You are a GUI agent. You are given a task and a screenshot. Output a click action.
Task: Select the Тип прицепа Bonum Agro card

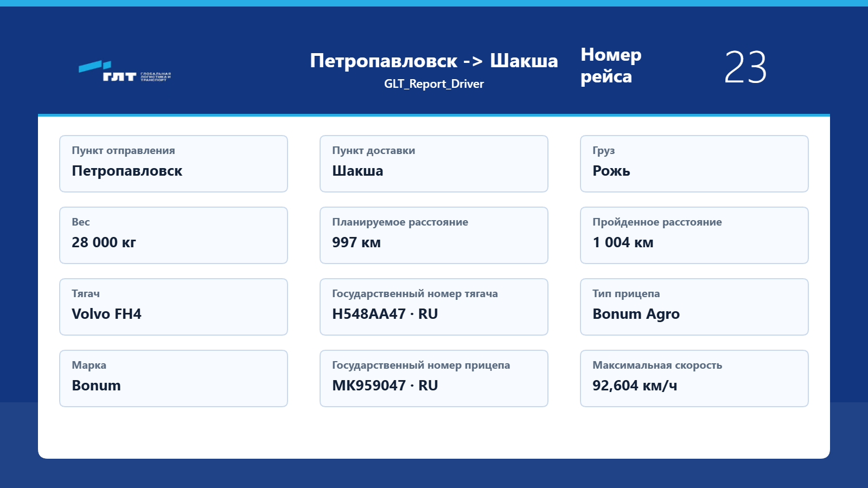coord(694,307)
